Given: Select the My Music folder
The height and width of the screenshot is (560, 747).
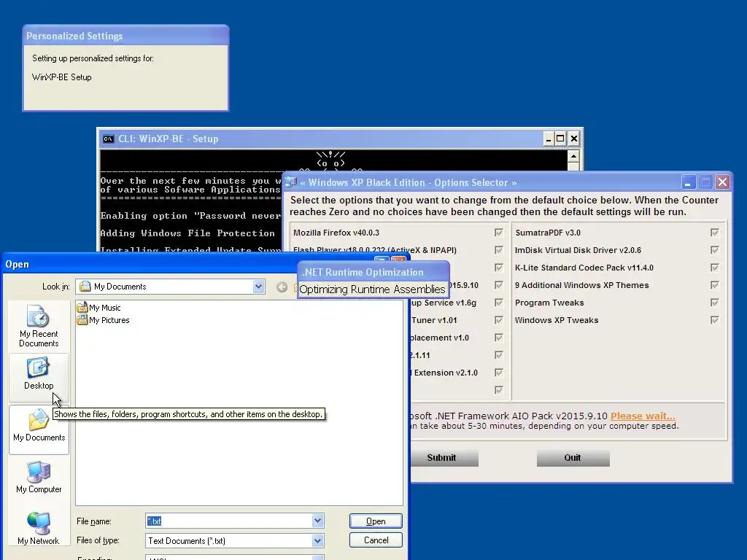Looking at the screenshot, I should [99, 308].
